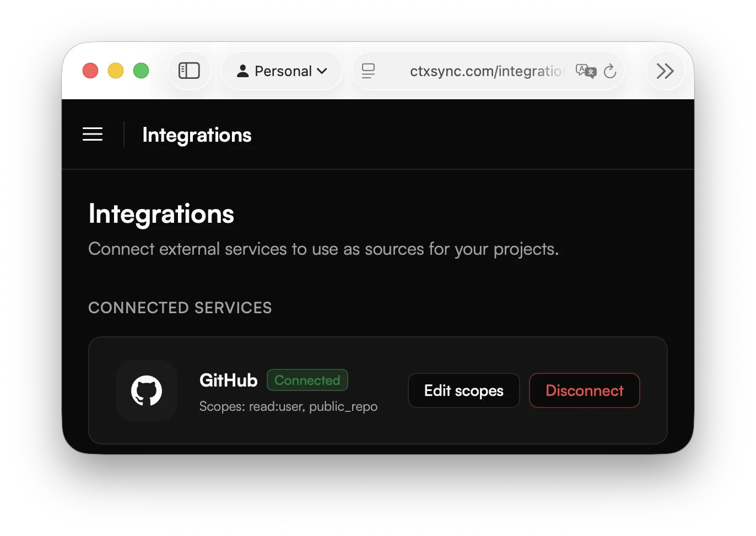
Task: Click the yellow minimize window button
Action: (116, 71)
